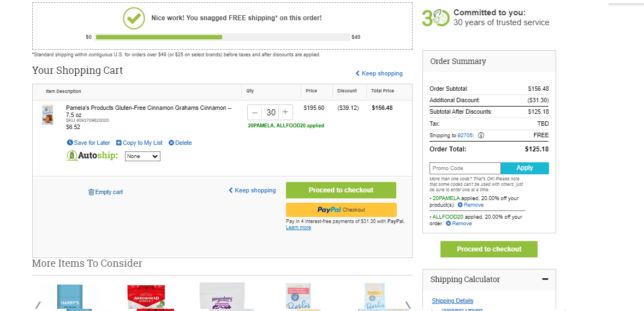Open Pamela's Cinnamon Grahams product thumbnail
Viewport: 644px width, 311px height.
(x=47, y=115)
